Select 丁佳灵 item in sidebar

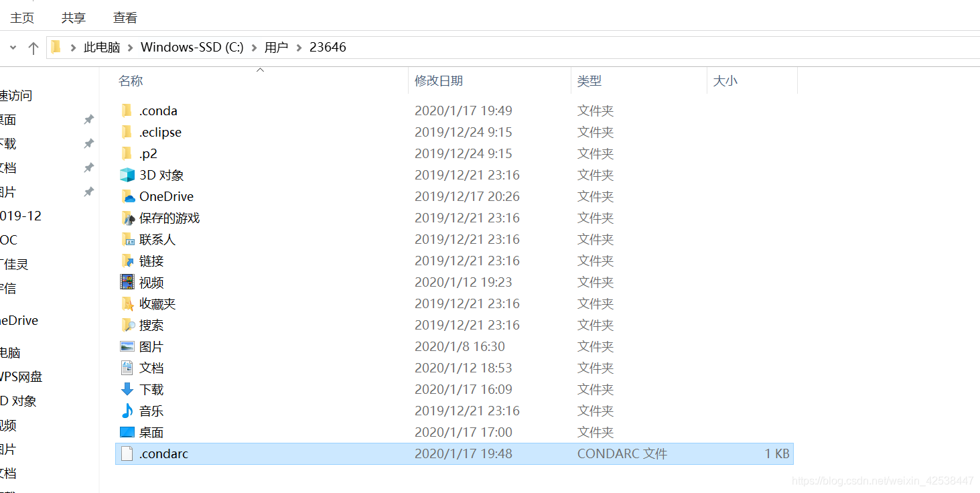(15, 265)
